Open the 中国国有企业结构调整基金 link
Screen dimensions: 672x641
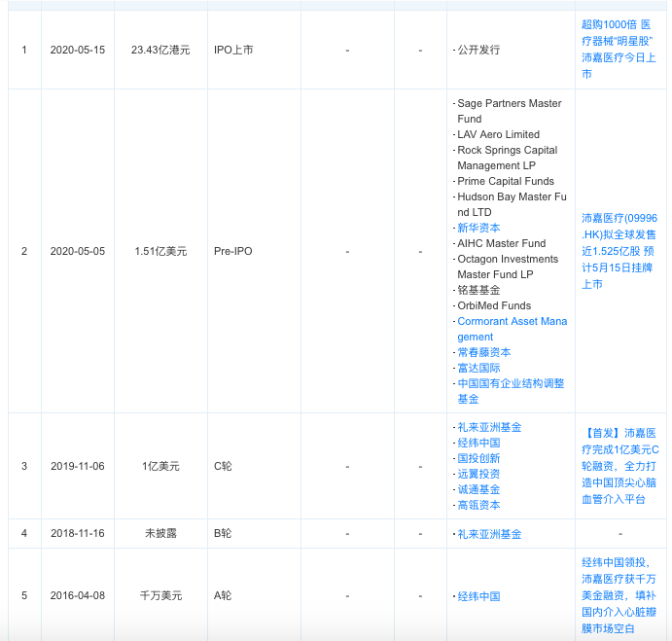[511, 391]
